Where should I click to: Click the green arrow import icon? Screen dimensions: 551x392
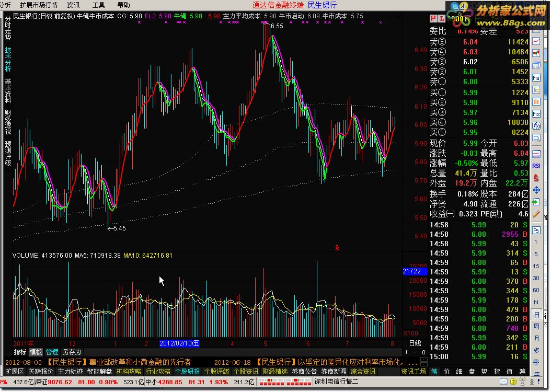[536, 202]
